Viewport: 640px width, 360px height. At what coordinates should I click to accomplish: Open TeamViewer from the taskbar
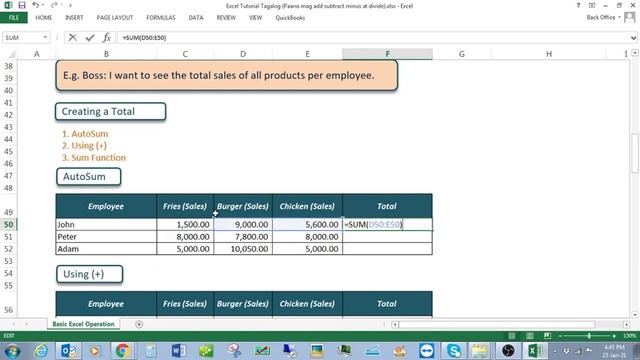coord(427,351)
